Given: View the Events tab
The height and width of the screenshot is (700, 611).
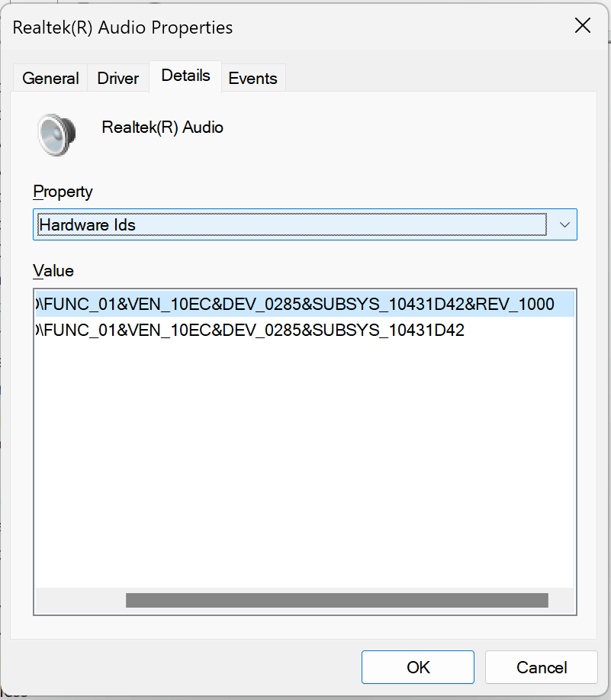Looking at the screenshot, I should [x=253, y=78].
